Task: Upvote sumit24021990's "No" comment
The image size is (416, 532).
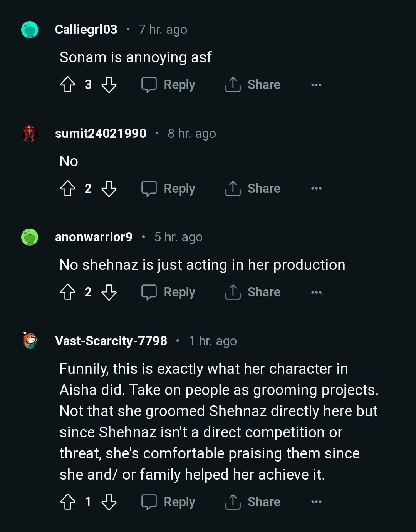Action: (68, 189)
